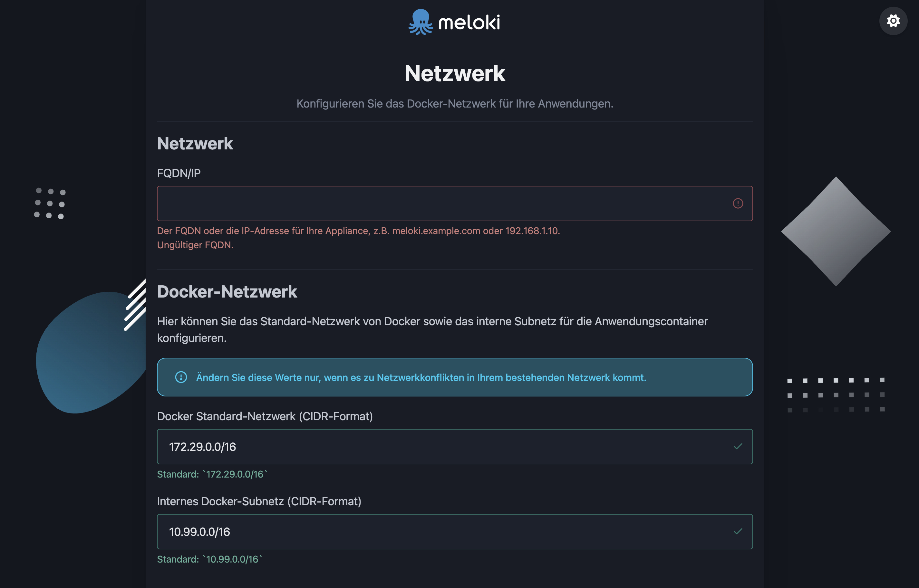Click the 'Ändern Sie diese Werte nur' warning text

click(x=421, y=377)
